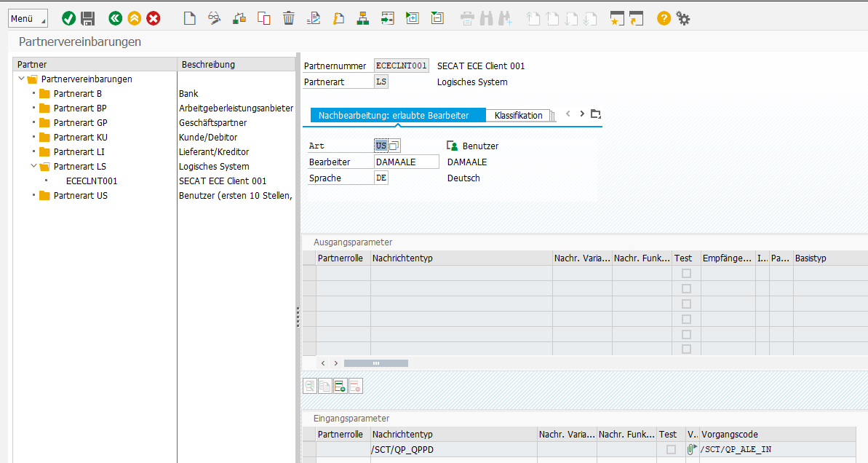Click green add row icon below Ausgangsparameter
Viewport: 868px width, 463px height.
coord(340,387)
